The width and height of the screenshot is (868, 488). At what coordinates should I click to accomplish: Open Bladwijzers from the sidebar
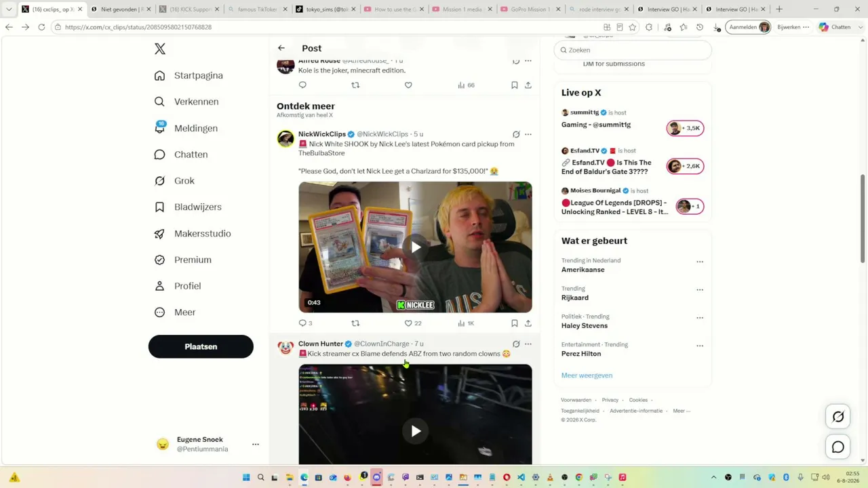[188, 207]
